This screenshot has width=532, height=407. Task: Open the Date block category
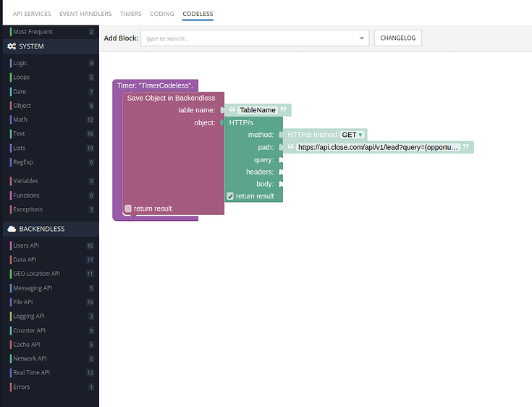pos(51,91)
